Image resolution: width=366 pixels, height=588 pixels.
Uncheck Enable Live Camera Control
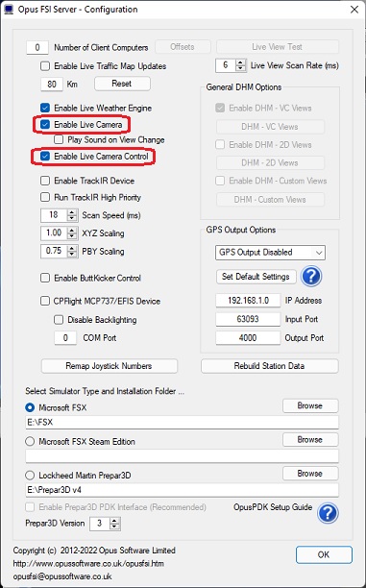pos(45,157)
